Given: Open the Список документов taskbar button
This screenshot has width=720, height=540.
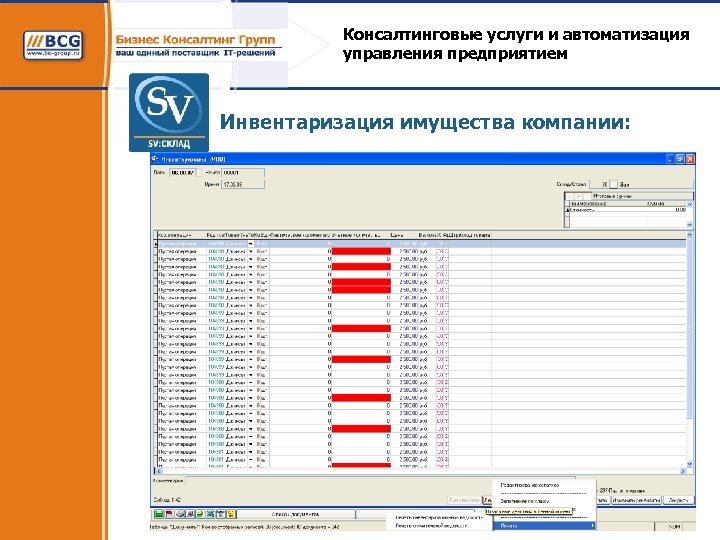Looking at the screenshot, I should [x=296, y=514].
